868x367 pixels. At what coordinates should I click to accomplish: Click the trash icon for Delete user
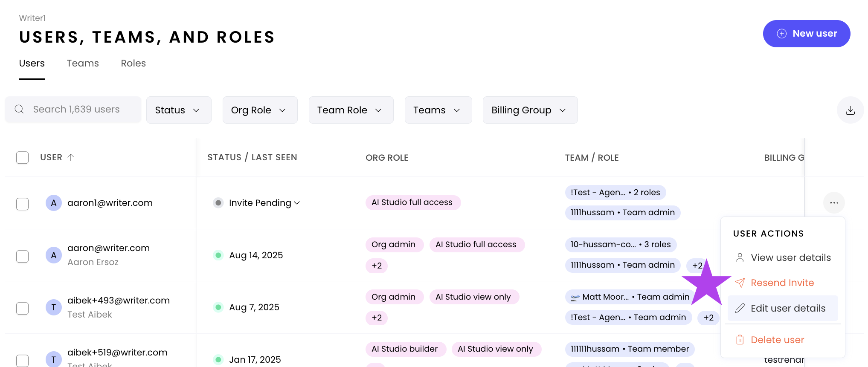pyautogui.click(x=740, y=340)
